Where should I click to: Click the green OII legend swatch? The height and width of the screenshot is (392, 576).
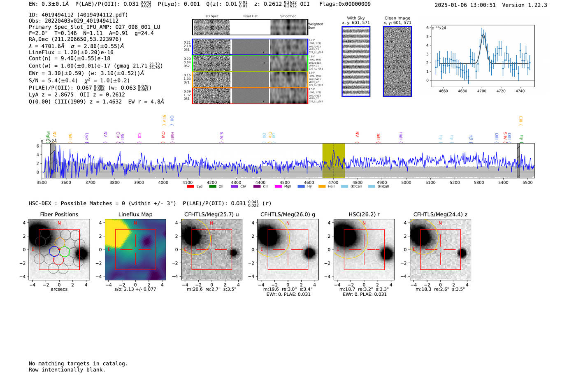212,187
